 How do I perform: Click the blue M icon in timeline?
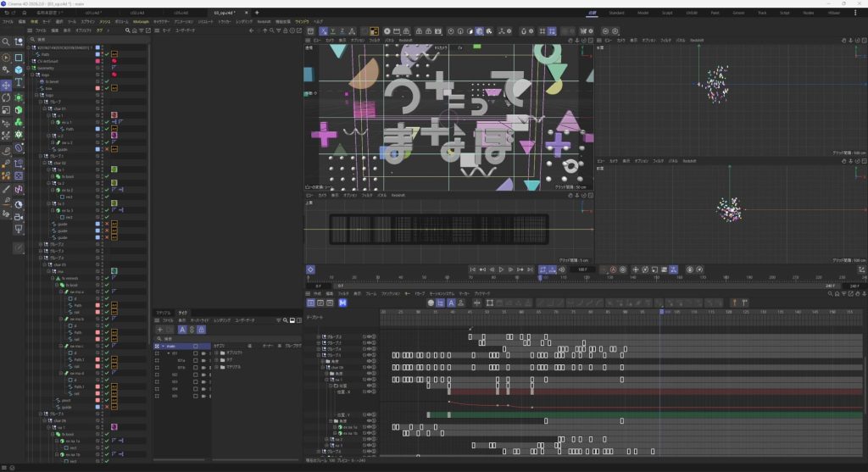tap(342, 303)
